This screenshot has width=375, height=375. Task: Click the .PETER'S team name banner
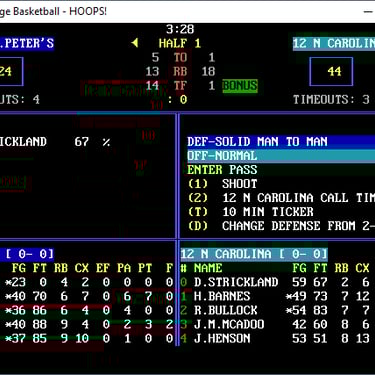(27, 43)
